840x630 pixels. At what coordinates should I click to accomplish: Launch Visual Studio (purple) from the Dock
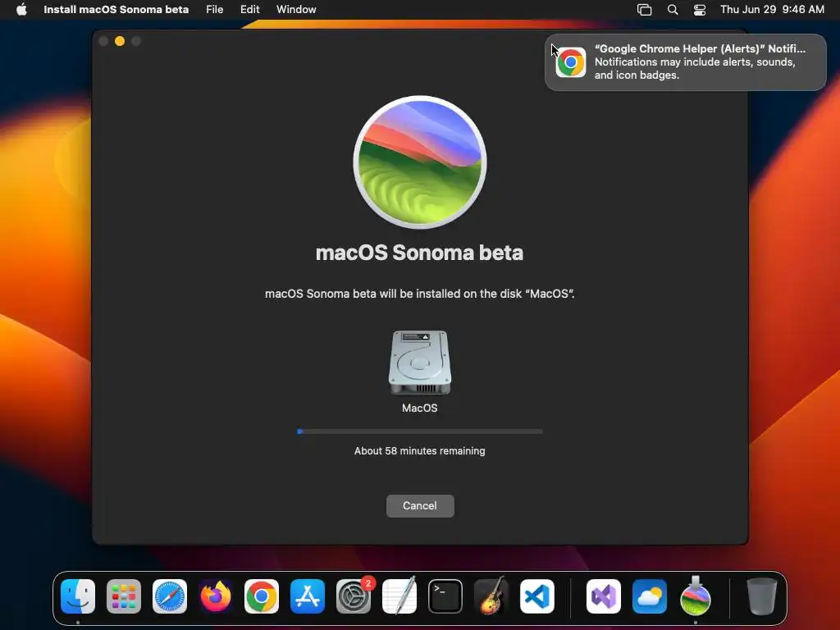click(x=604, y=596)
